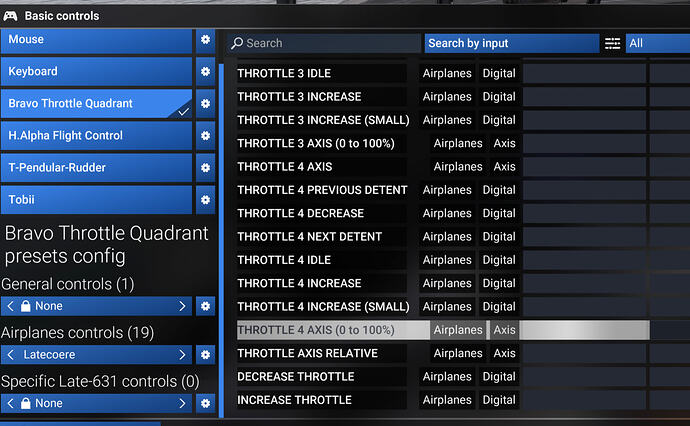Select THROTTLE 4 DECREASE binding row
Screen dimensions: 690x426
[x=322, y=213]
